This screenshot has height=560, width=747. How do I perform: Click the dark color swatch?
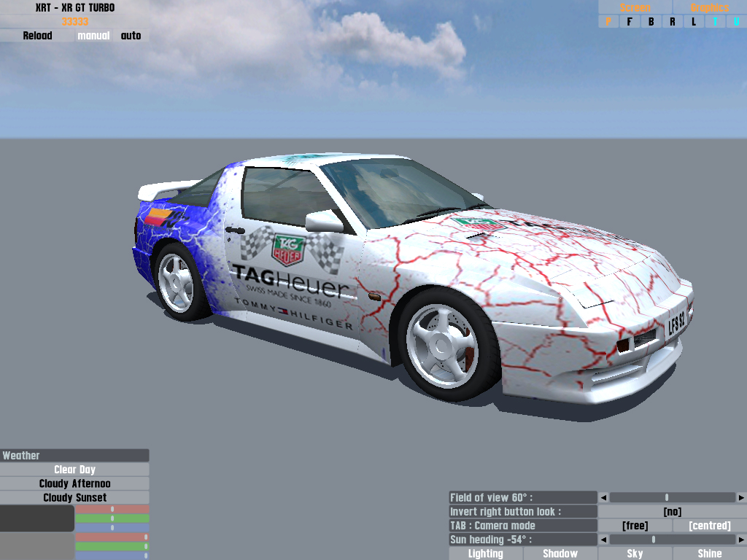coord(37,518)
